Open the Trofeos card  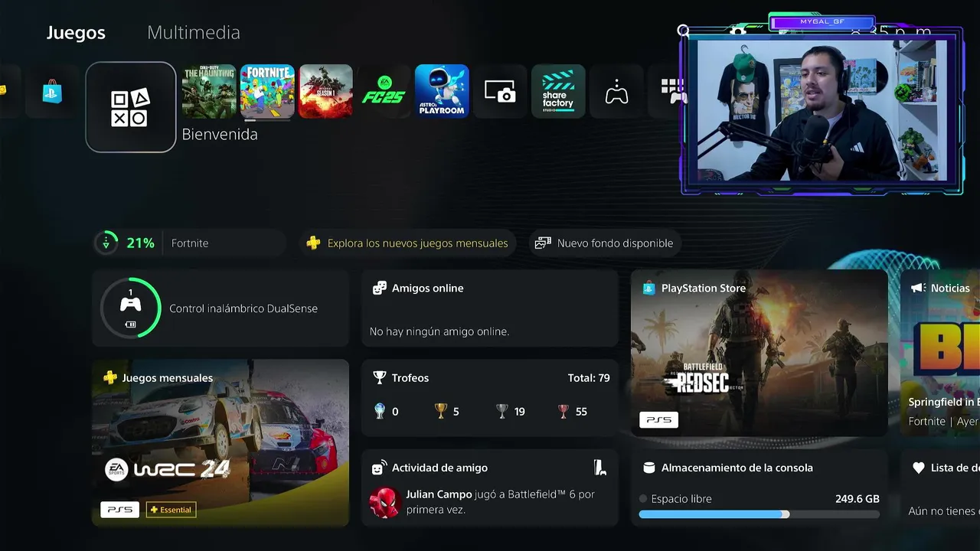click(490, 398)
